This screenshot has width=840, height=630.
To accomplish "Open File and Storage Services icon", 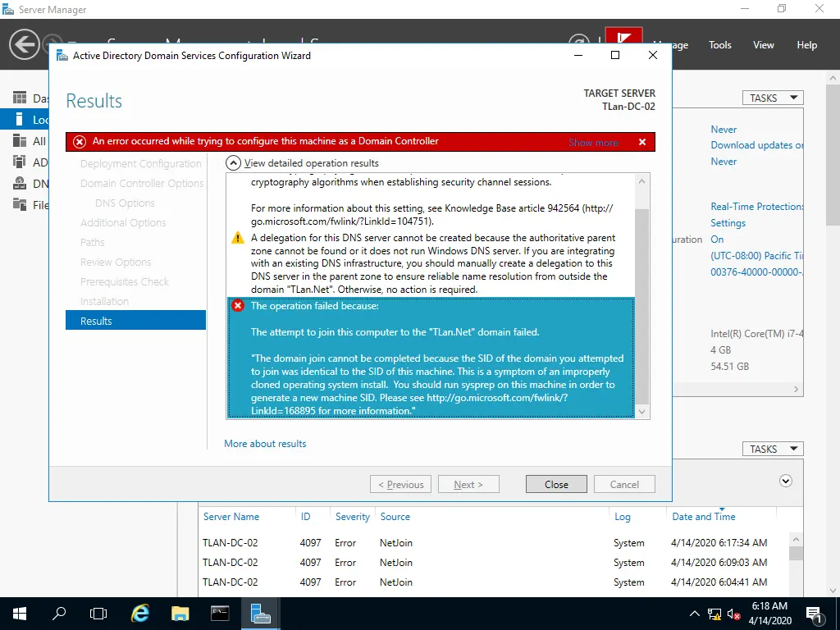I will (20, 204).
